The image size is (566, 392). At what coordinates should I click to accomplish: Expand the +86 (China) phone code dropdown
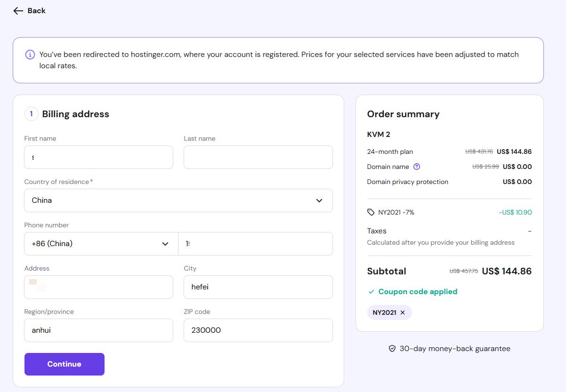coord(101,244)
